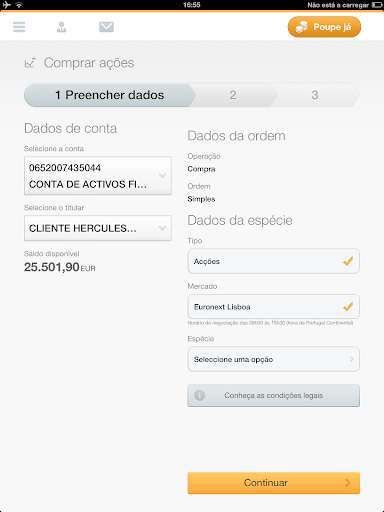Expand the titular CLIENTE HERCULES dropdown
The height and width of the screenshot is (512, 384).
98,228
